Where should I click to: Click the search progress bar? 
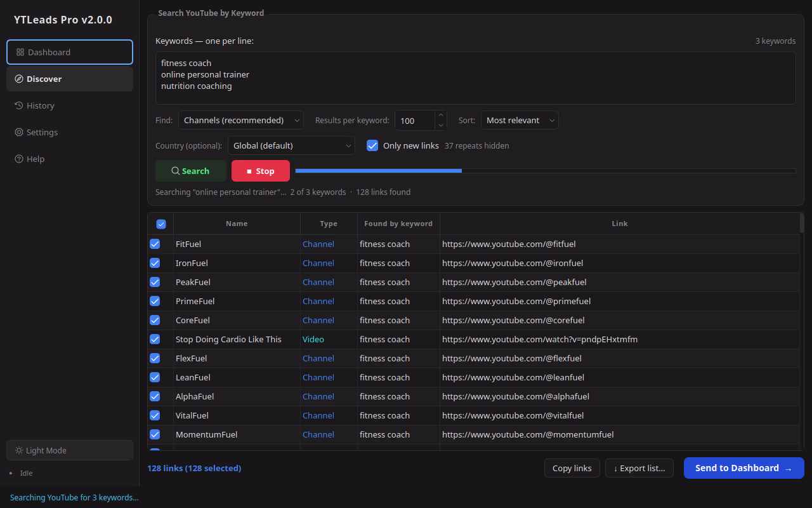(x=546, y=171)
